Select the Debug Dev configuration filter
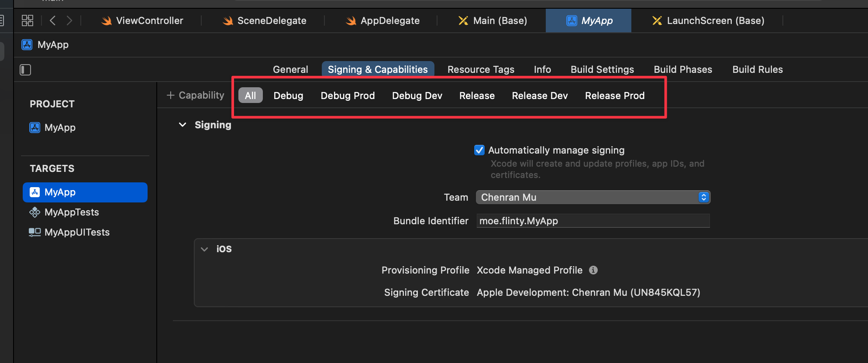Screen dimensions: 868x363 [x=417, y=96]
